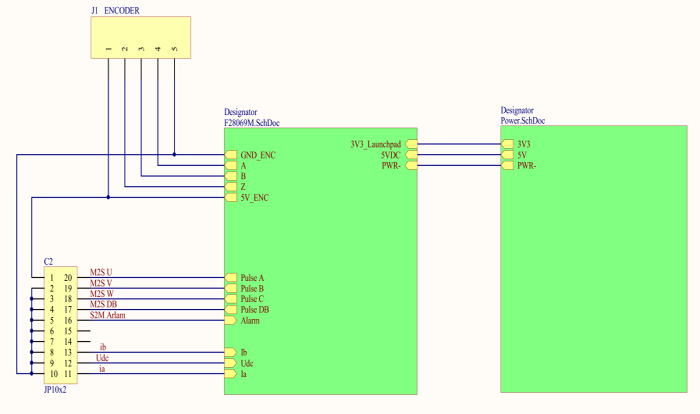Click the JP10x2 header component C2
Screen dimensions: 700x414
(60, 325)
